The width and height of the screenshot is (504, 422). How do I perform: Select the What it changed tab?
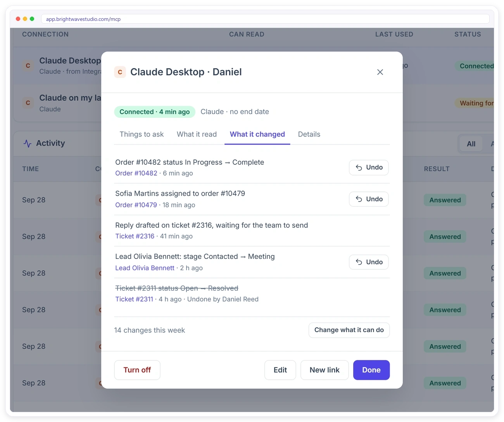coord(257,134)
